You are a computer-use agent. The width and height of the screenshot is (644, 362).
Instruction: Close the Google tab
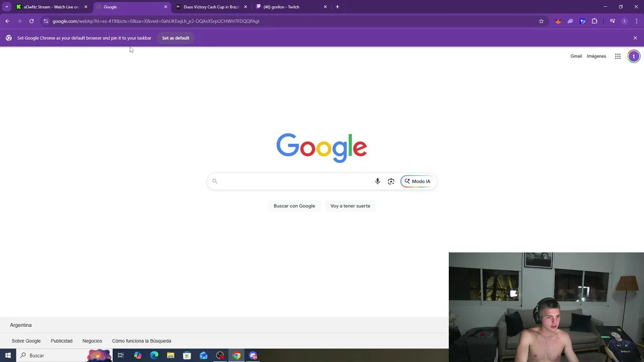pyautogui.click(x=166, y=7)
